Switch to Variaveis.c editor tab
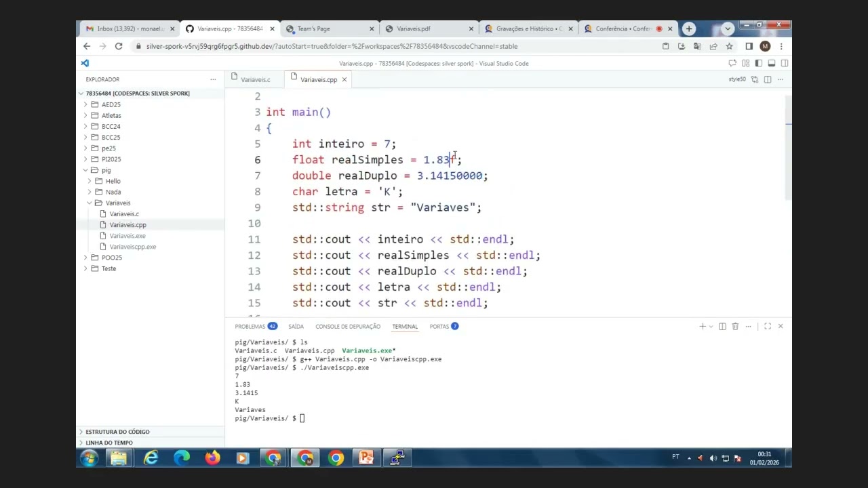 (x=255, y=80)
